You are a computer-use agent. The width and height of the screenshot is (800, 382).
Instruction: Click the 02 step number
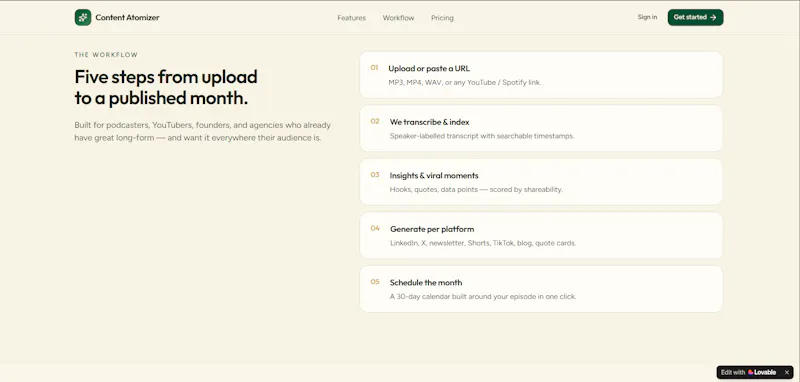tap(375, 121)
